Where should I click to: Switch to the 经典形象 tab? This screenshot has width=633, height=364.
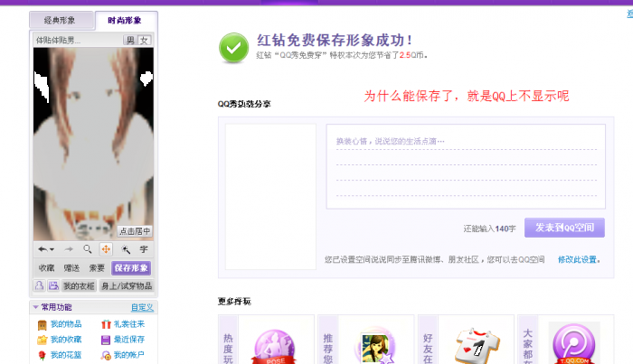point(61,20)
